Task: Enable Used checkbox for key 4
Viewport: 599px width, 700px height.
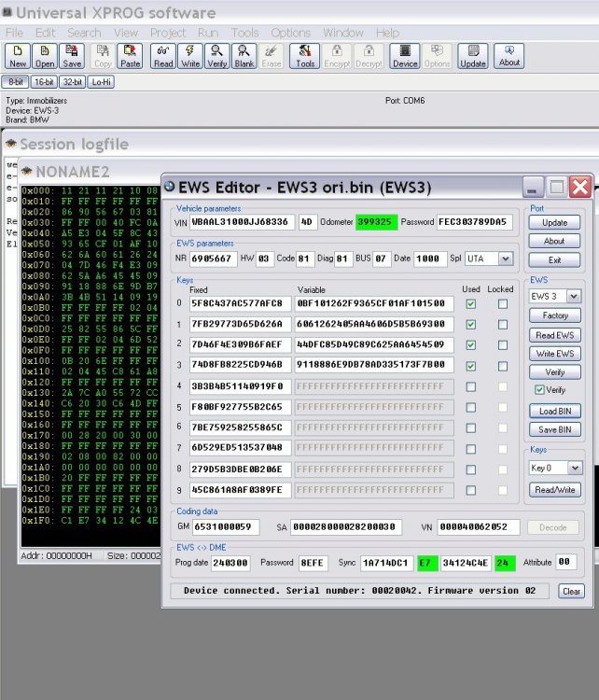Action: [471, 386]
